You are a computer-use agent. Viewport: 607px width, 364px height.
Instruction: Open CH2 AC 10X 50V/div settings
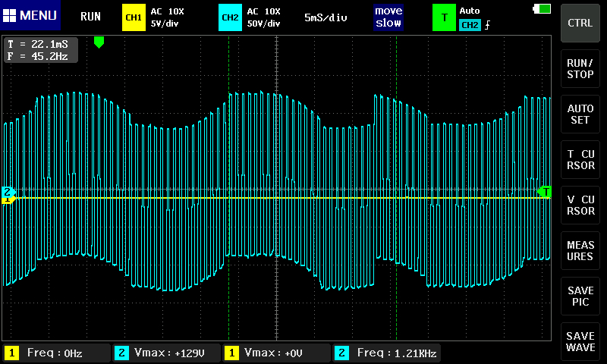(x=263, y=17)
